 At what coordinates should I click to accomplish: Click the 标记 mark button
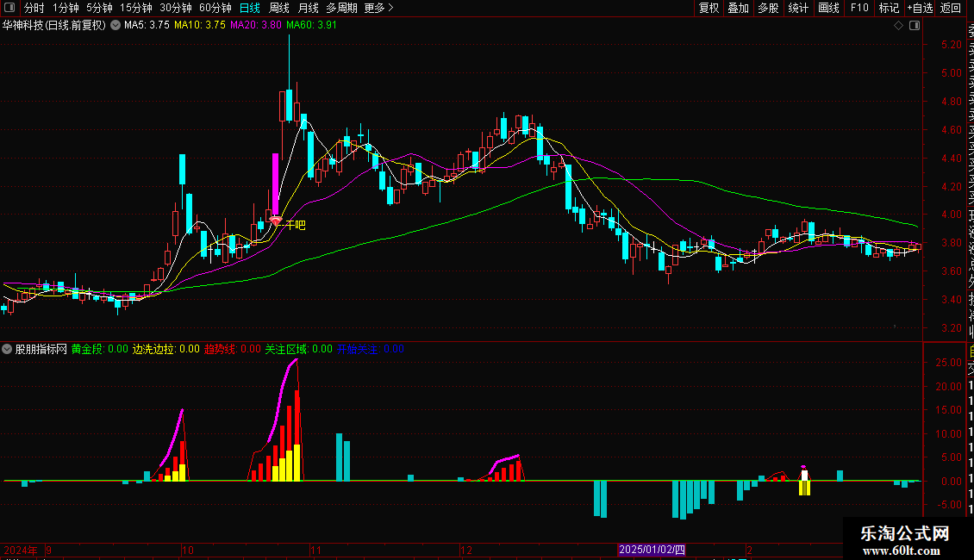coord(889,8)
